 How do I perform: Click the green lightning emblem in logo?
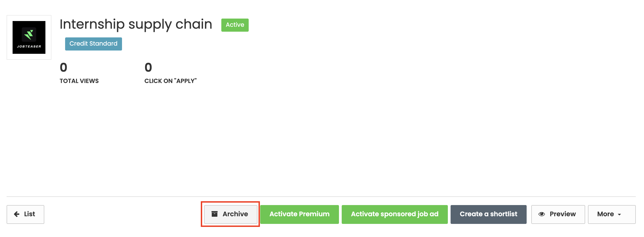point(29,35)
